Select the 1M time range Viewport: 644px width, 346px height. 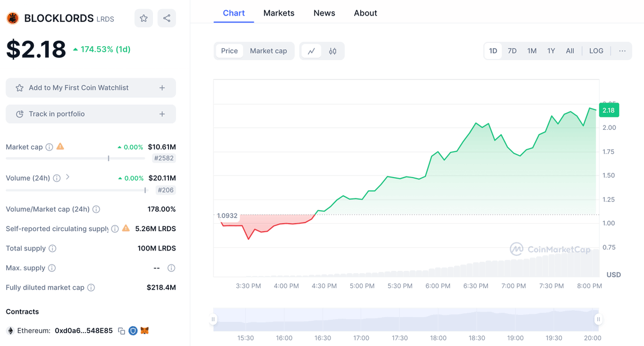click(x=532, y=51)
